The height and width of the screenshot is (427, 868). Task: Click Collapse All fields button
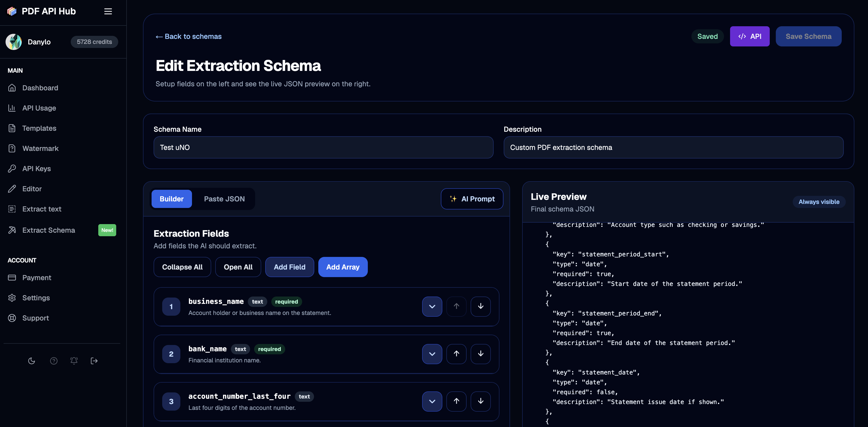(182, 267)
